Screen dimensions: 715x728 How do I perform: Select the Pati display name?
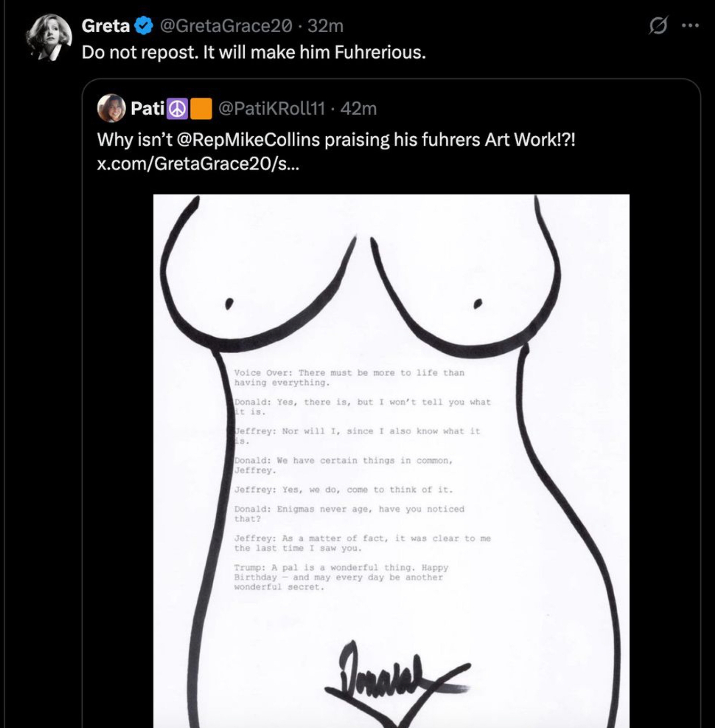pos(147,108)
